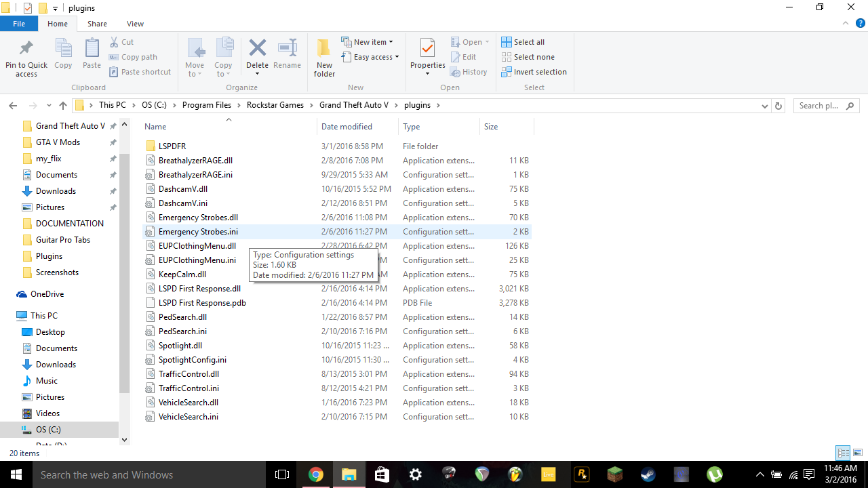Open the File menu
The height and width of the screenshot is (488, 868).
(x=19, y=24)
